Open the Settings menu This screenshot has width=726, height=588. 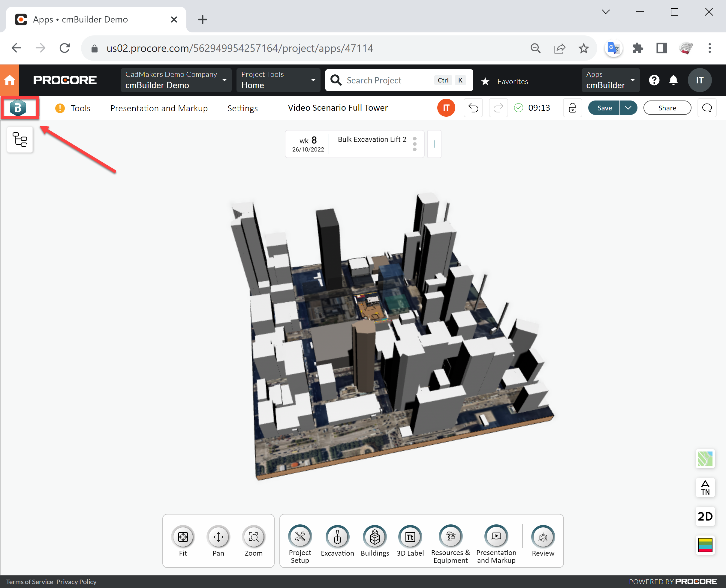click(242, 108)
